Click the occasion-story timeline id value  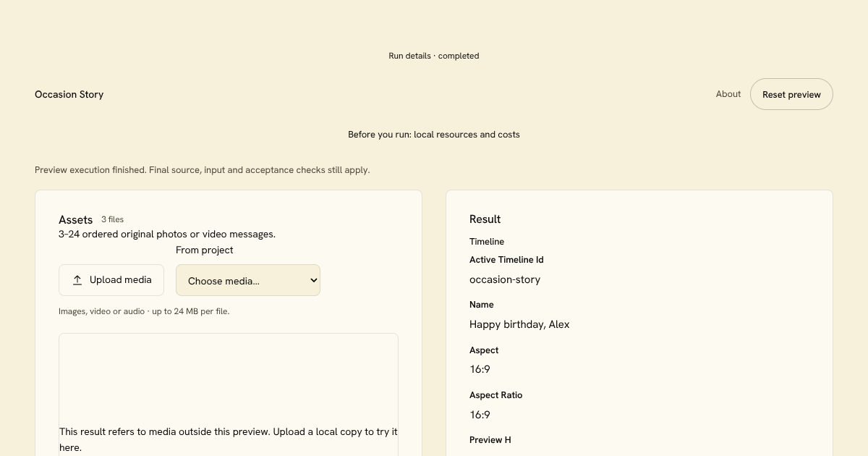coord(505,279)
